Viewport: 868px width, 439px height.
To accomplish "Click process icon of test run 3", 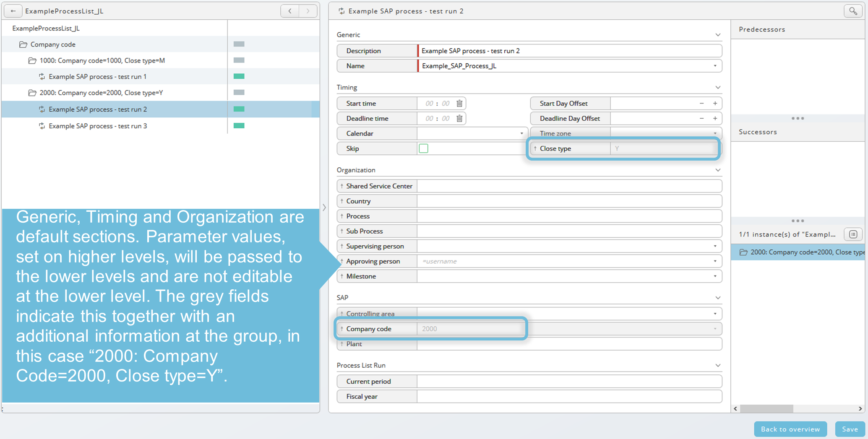I will 42,126.
